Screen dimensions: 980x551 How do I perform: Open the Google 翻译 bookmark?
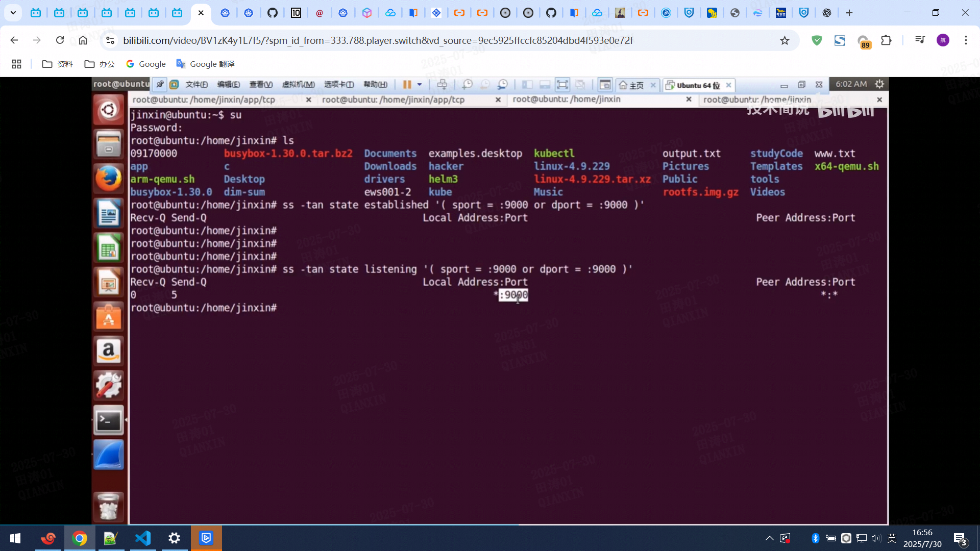pyautogui.click(x=205, y=64)
